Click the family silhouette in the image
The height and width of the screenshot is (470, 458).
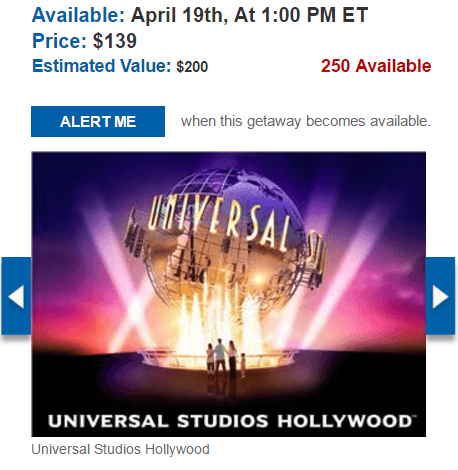[x=226, y=360]
